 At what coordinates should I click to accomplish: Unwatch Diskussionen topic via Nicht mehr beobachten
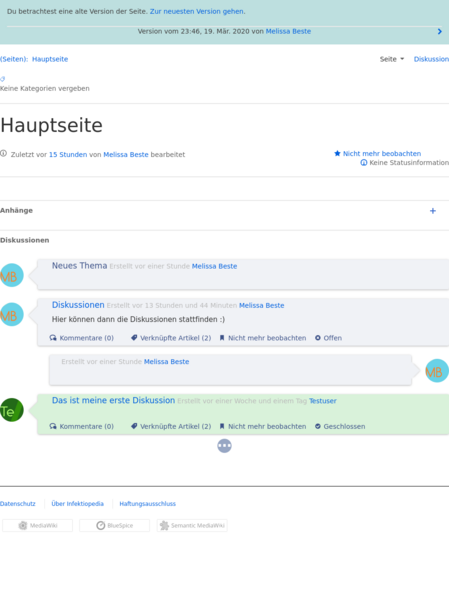(x=267, y=338)
